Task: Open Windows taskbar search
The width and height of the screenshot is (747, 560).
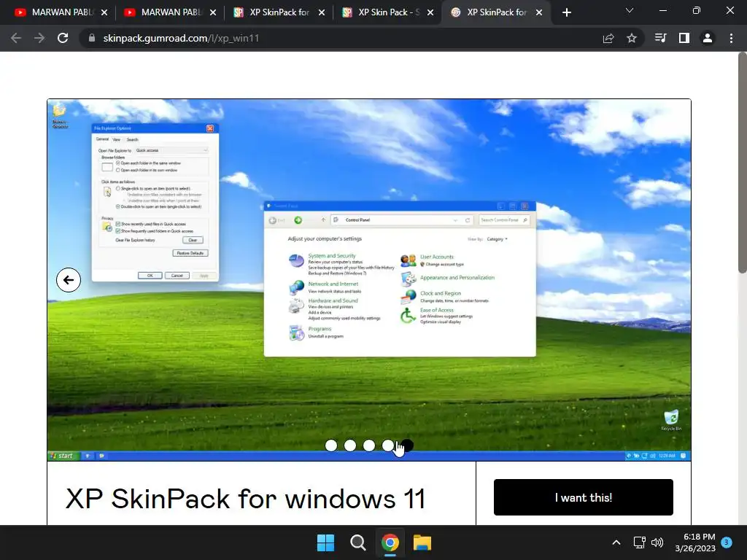Action: click(357, 542)
